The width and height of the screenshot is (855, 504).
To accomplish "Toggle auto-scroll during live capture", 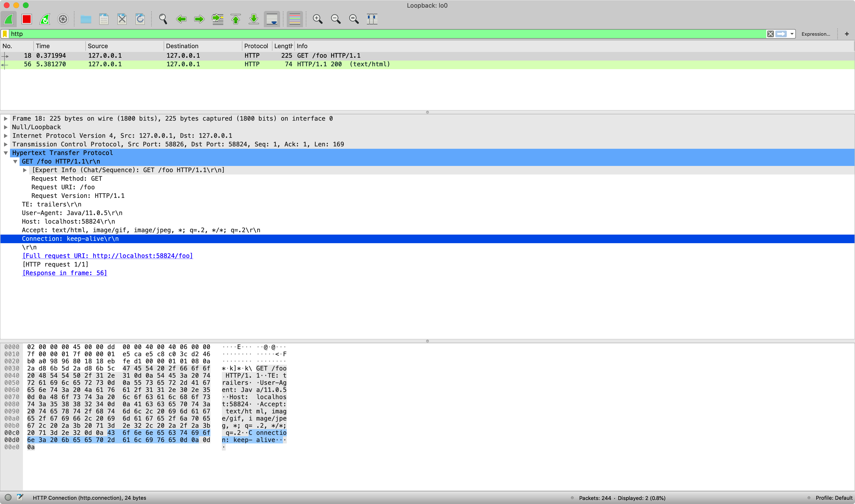I will click(x=272, y=19).
